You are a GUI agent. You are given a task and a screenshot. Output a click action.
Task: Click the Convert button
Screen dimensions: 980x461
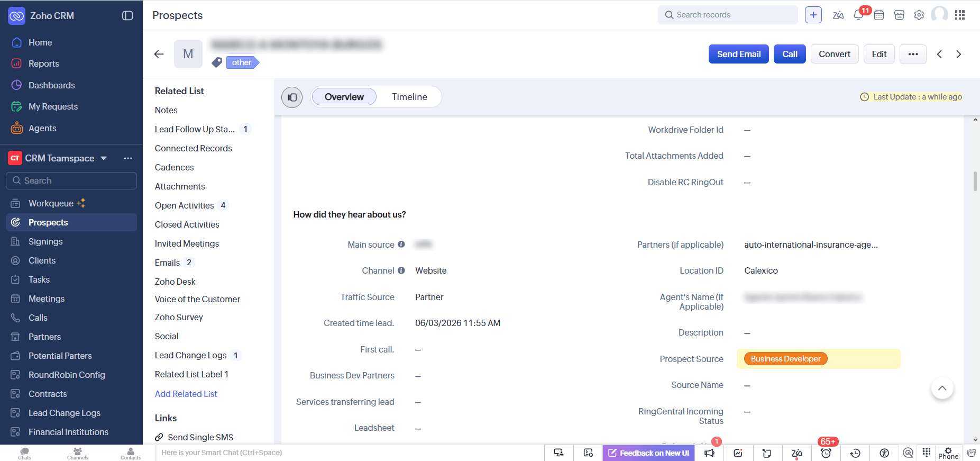click(835, 54)
